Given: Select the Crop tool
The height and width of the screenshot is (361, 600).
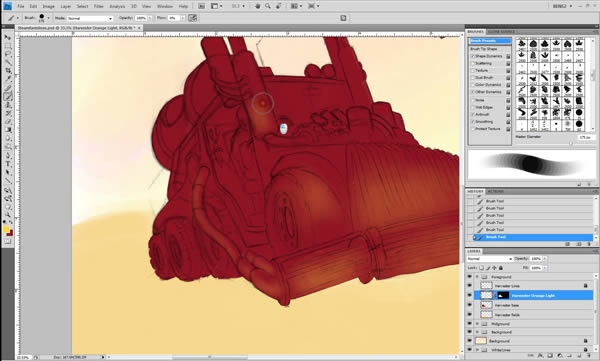Looking at the screenshot, I should pyautogui.click(x=7, y=71).
